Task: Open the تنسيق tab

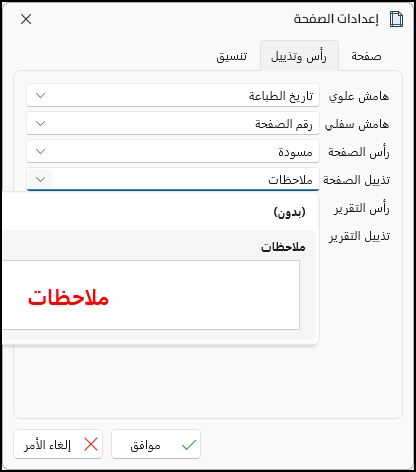Action: pyautogui.click(x=232, y=56)
